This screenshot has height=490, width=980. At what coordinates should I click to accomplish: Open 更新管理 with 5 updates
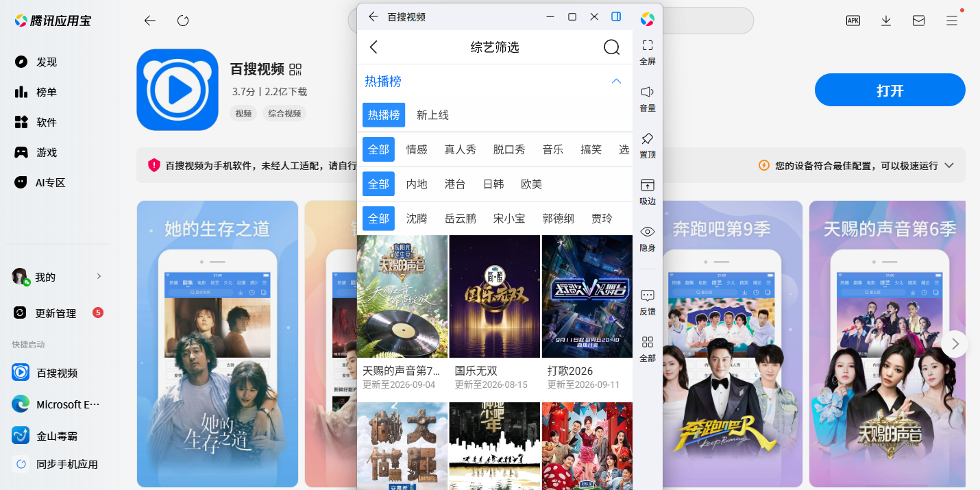click(58, 313)
